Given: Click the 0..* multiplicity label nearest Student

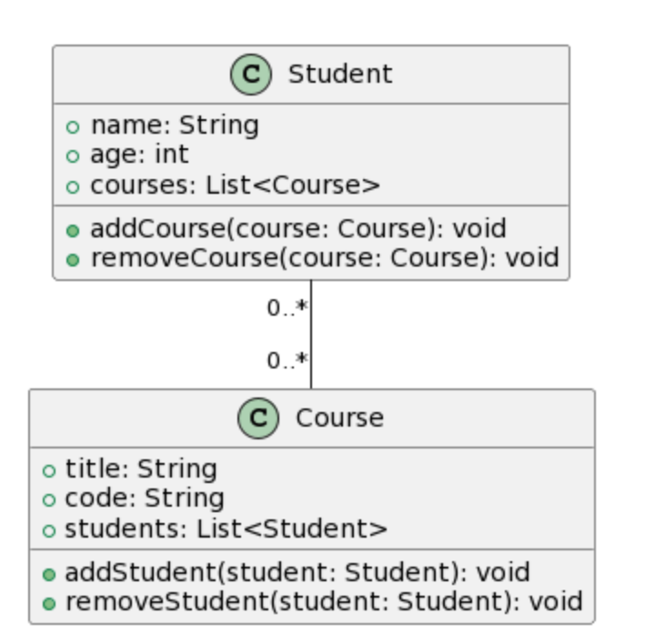Looking at the screenshot, I should point(287,309).
